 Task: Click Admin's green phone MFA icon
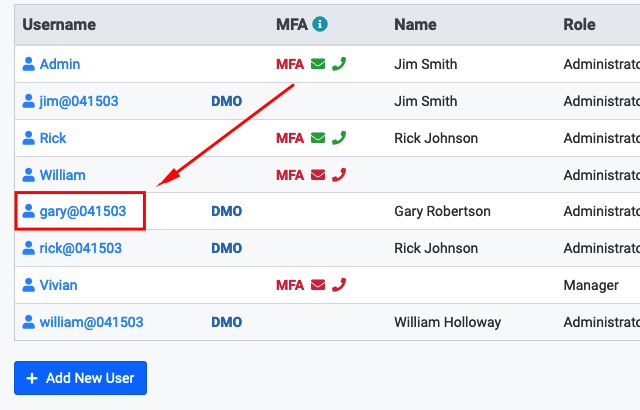pyautogui.click(x=339, y=64)
